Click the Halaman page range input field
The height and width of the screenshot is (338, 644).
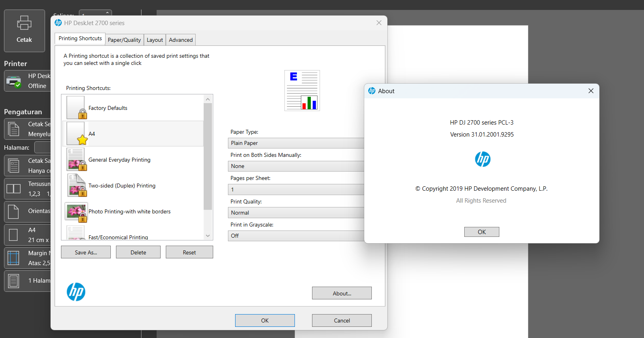(x=42, y=147)
